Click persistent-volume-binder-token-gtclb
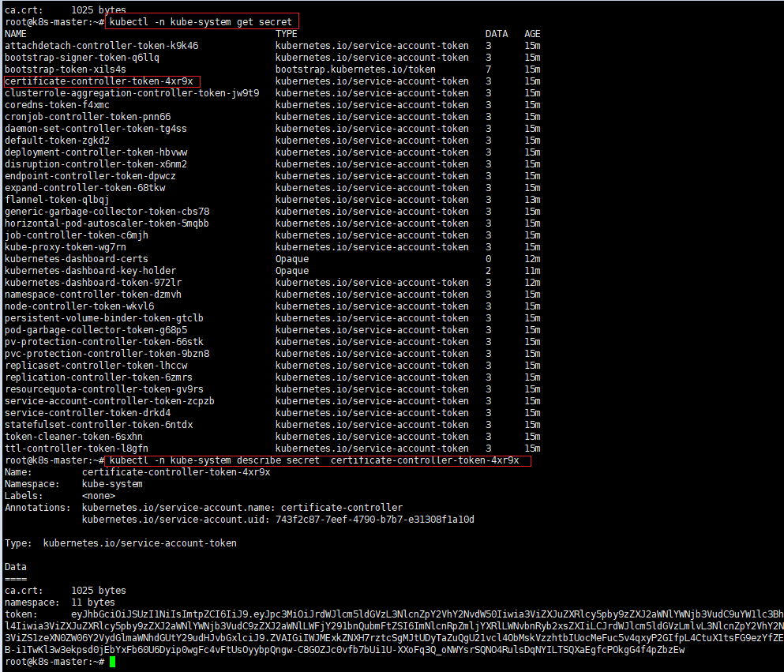The width and height of the screenshot is (784, 672). click(x=104, y=318)
